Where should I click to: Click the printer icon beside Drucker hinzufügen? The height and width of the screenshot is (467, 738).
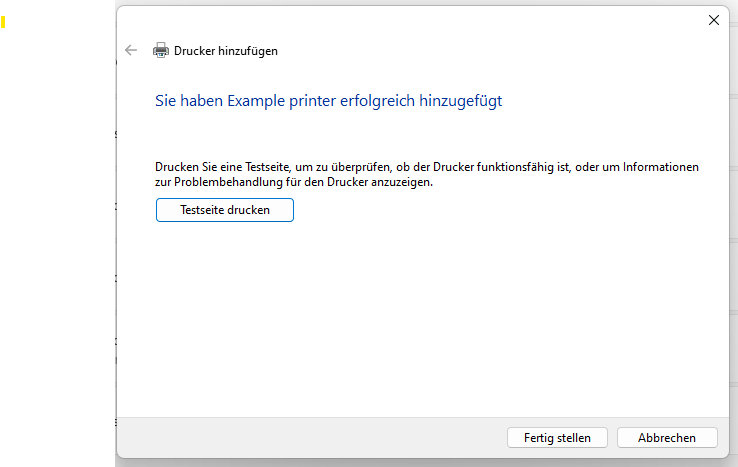click(x=160, y=50)
